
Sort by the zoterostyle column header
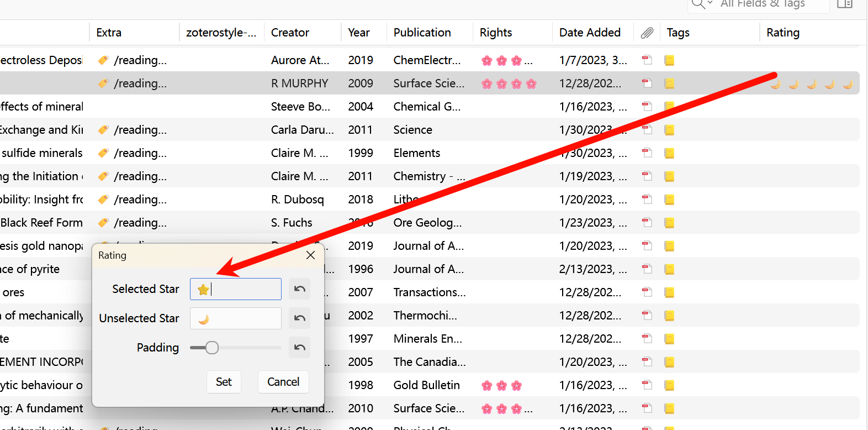point(221,33)
